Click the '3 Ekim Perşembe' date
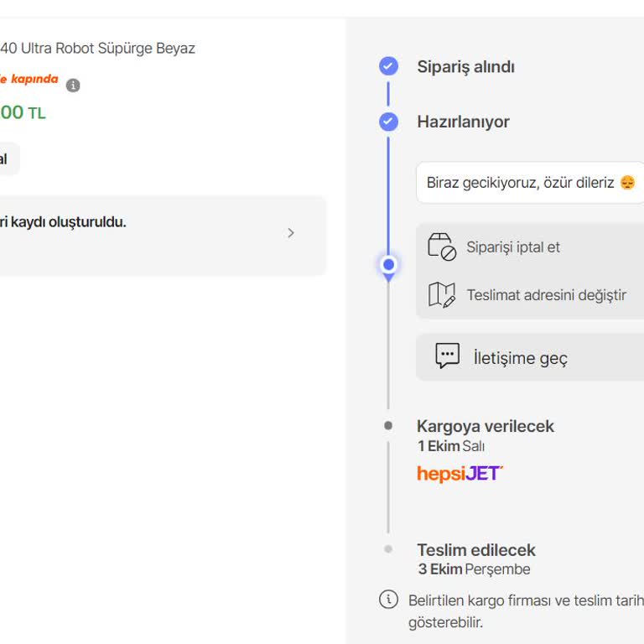Viewport: 644px width, 644px height. [474, 569]
